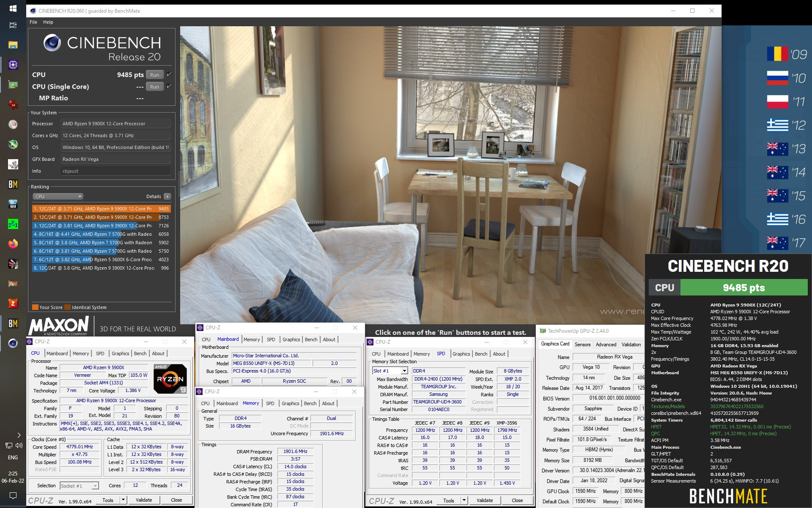Click the Your Score orange legend swatch
812x508 pixels.
point(36,307)
